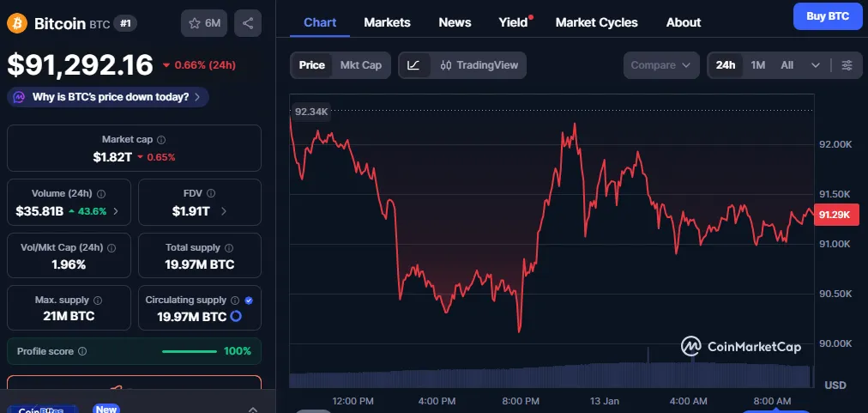Click the 13 Jan date axis label
868x413 pixels.
(x=604, y=401)
